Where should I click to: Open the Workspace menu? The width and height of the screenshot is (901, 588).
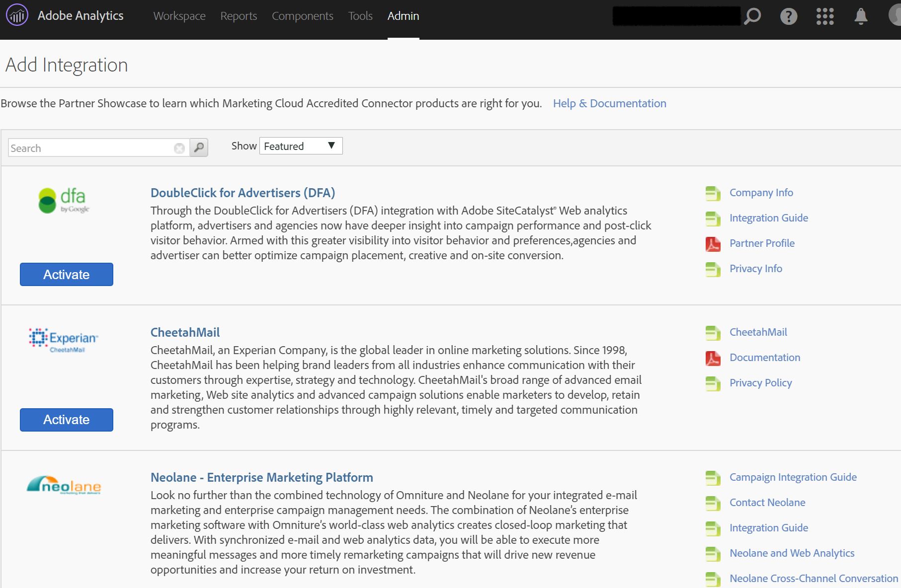tap(179, 16)
